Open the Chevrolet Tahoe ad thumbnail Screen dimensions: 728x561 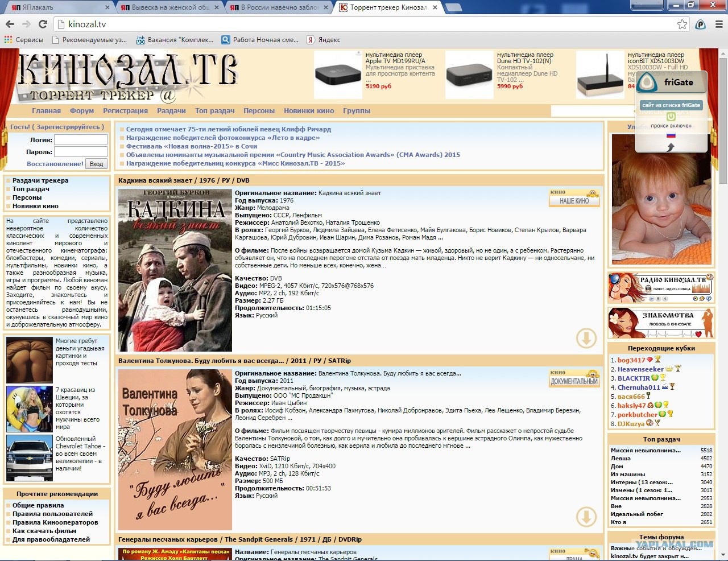(x=30, y=458)
